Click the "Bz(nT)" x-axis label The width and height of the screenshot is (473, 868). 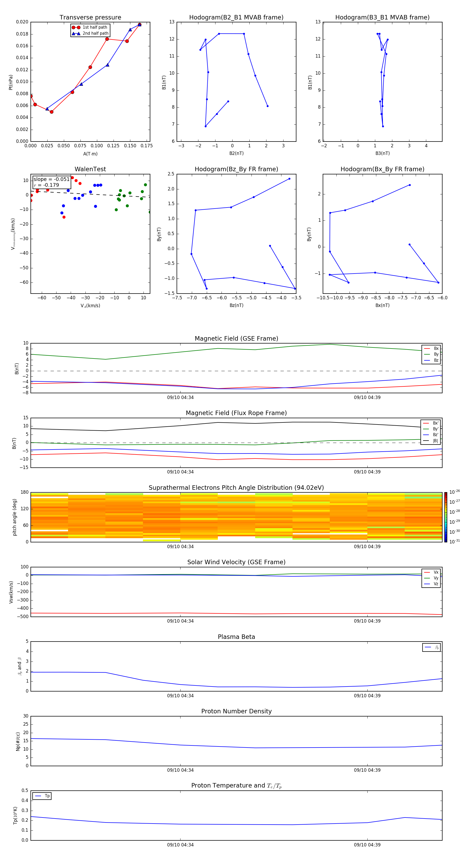236,305
